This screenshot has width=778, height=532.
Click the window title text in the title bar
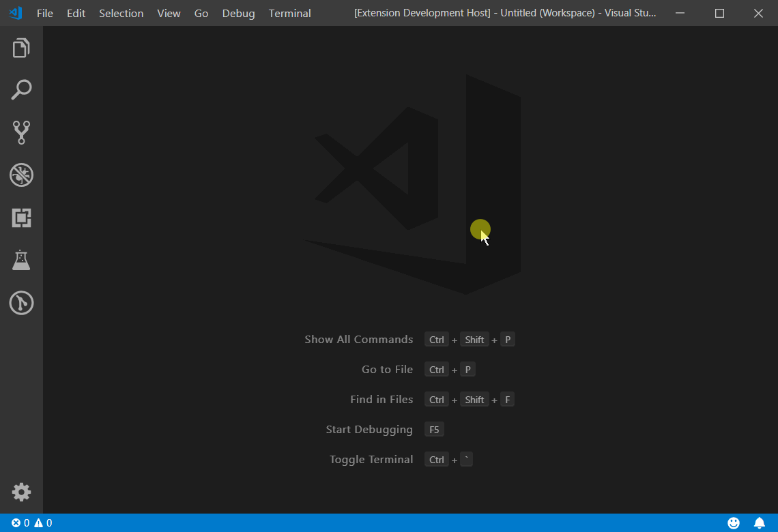point(505,13)
